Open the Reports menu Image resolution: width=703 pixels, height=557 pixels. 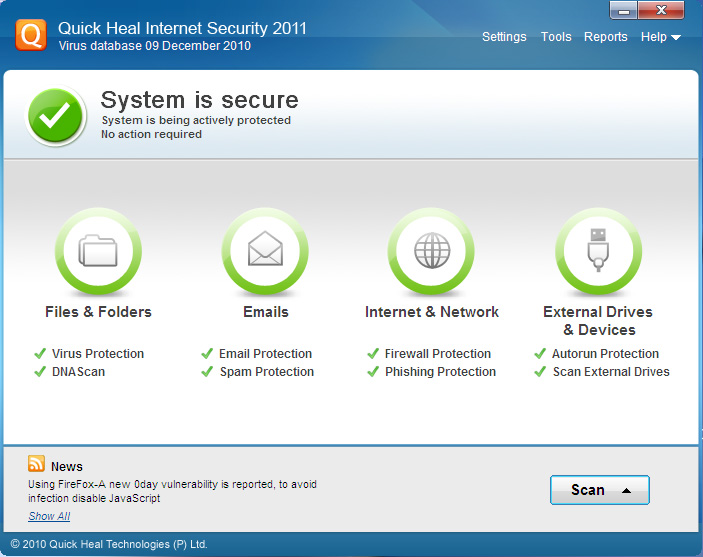[x=605, y=37]
